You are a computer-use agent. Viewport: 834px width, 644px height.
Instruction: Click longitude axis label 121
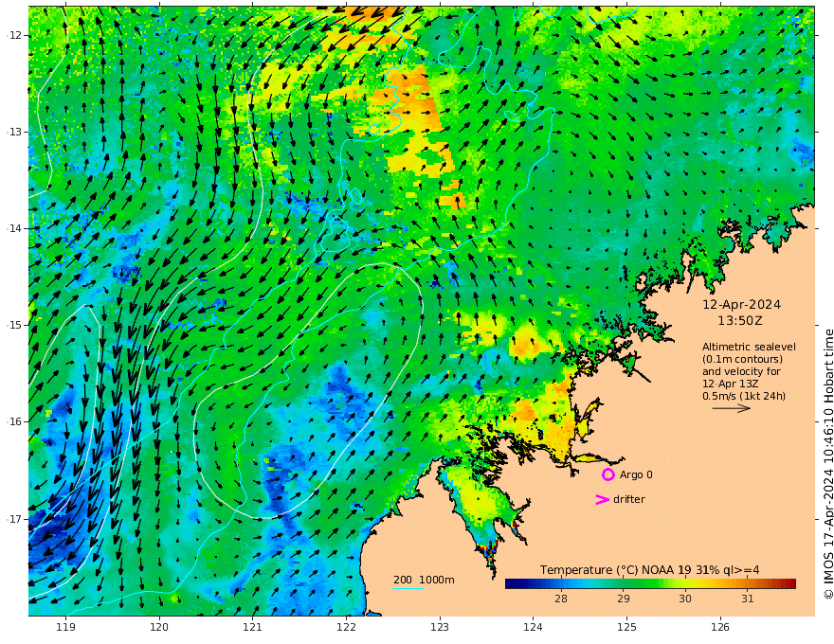coord(253,627)
